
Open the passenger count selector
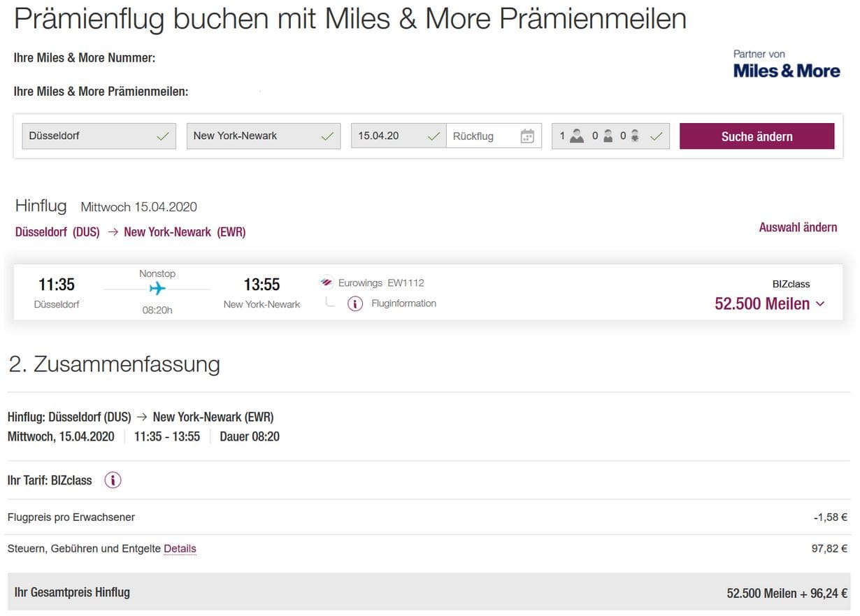(x=610, y=136)
